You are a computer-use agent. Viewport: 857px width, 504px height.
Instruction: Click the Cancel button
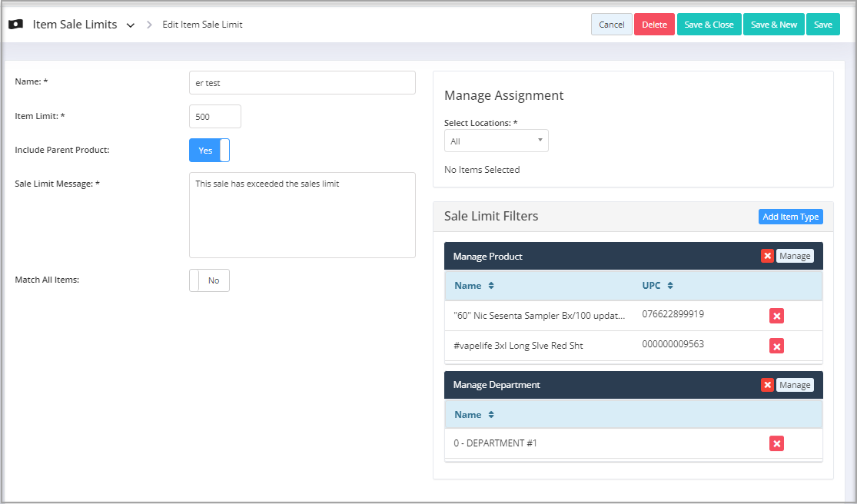point(612,25)
